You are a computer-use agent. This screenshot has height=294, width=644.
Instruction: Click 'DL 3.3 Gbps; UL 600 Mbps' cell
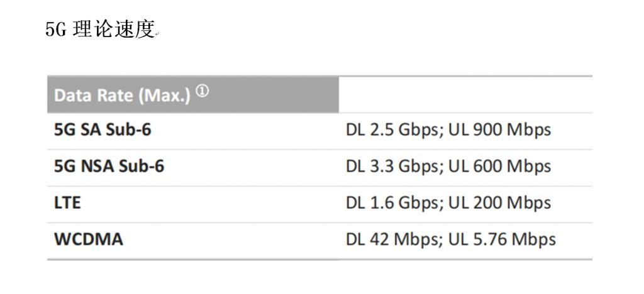448,166
